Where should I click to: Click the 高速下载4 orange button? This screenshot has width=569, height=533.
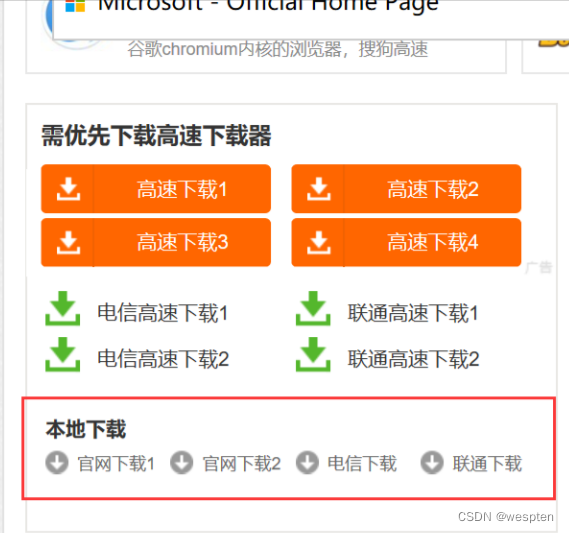pos(406,242)
